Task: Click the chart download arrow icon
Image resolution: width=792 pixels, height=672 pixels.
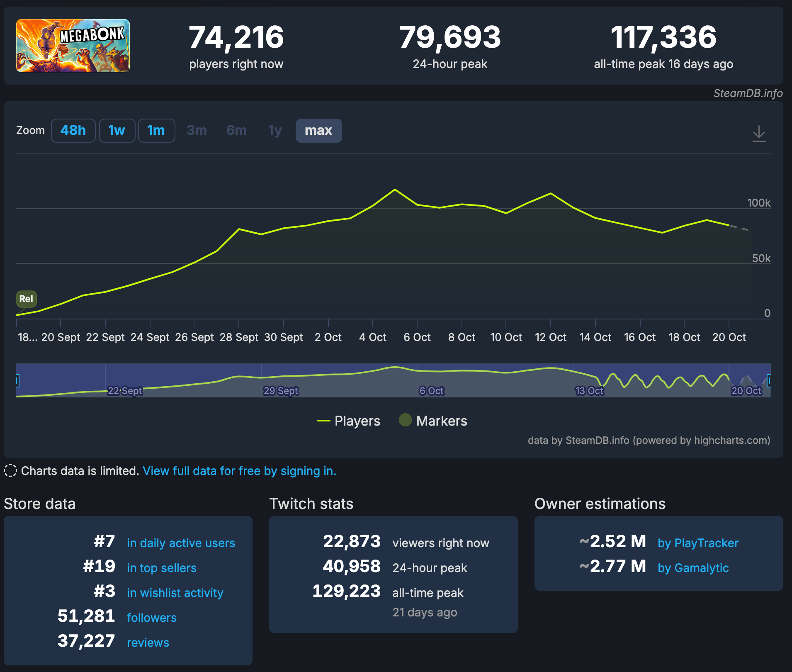Action: coord(759,134)
